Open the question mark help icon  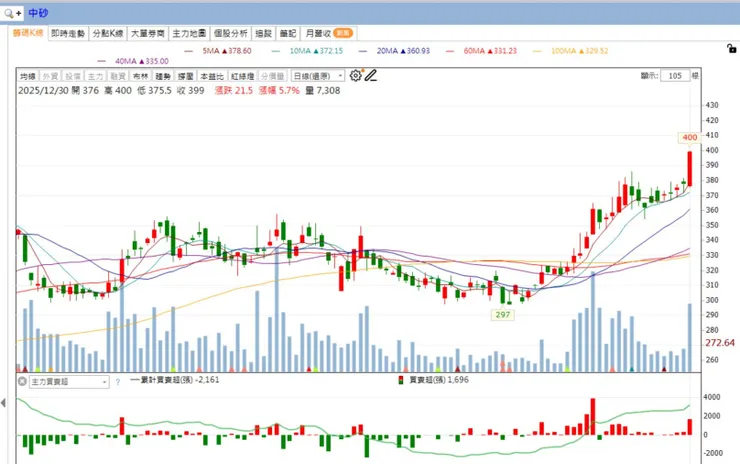pyautogui.click(x=118, y=382)
